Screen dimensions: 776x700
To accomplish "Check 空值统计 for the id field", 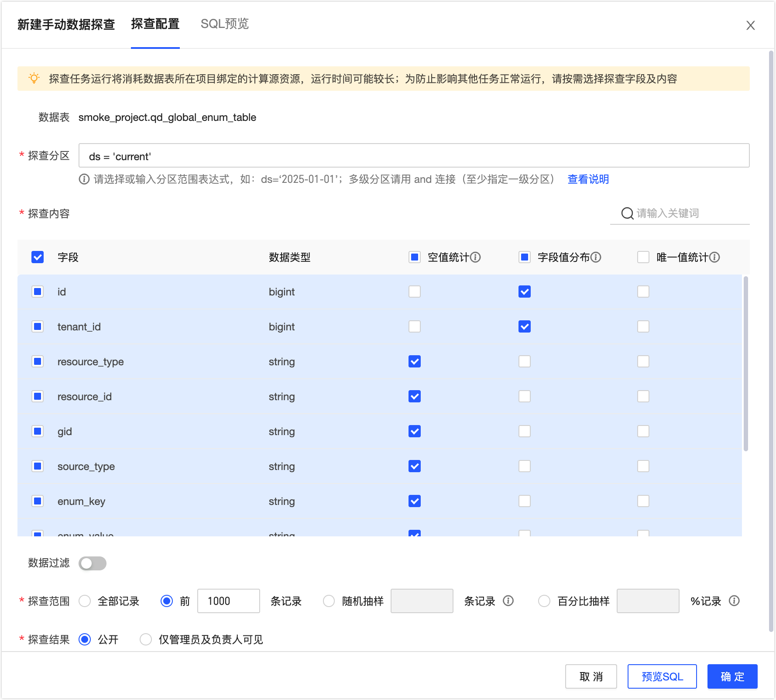I will click(414, 292).
